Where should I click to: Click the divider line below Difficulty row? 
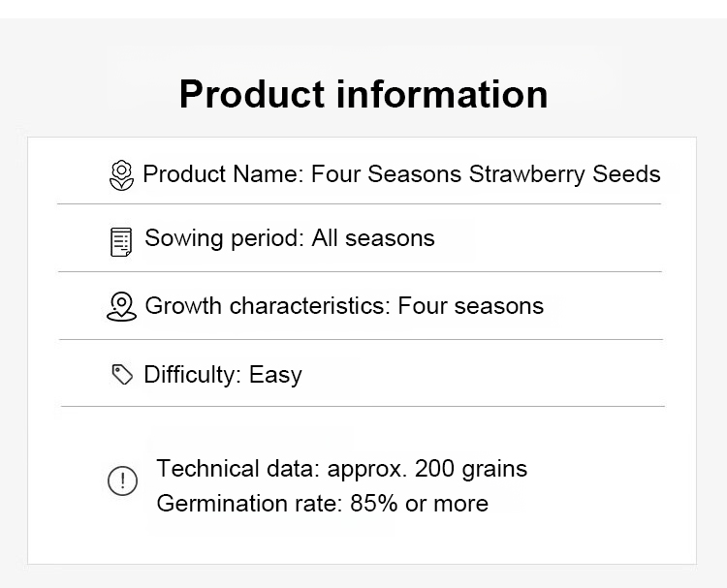click(x=363, y=406)
